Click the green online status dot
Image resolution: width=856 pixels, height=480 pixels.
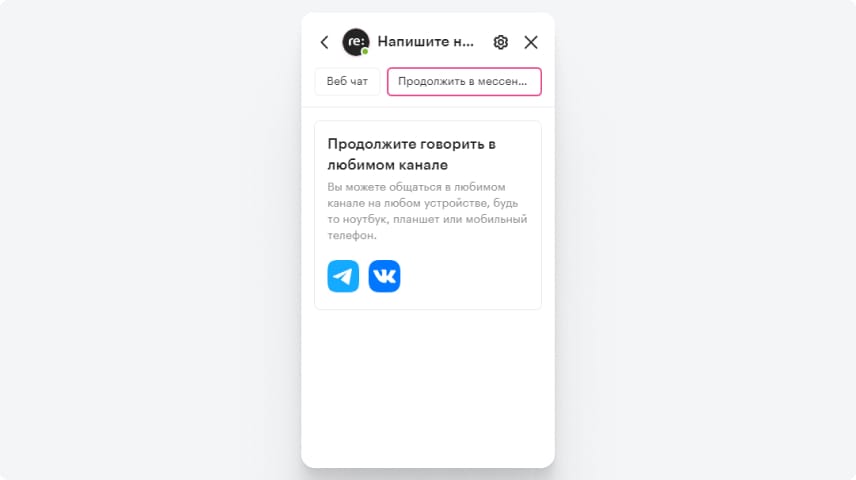365,52
